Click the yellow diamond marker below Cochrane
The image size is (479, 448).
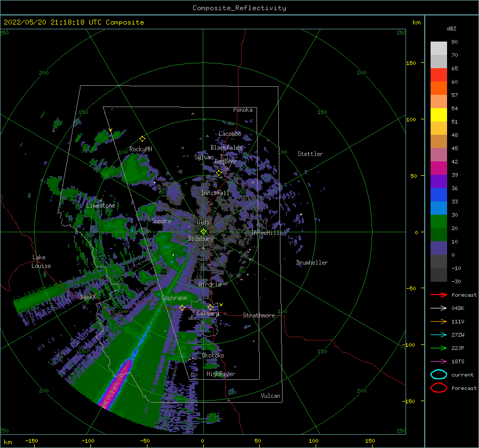click(182, 307)
